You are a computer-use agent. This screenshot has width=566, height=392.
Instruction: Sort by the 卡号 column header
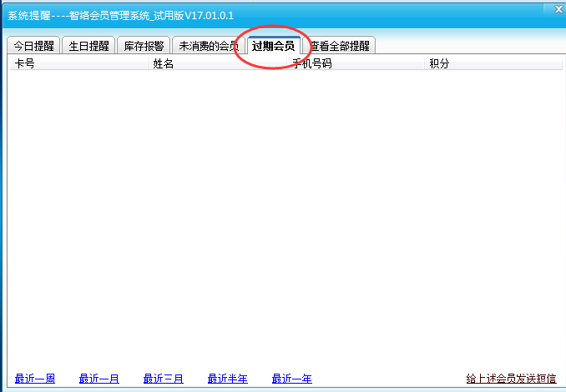pos(78,64)
